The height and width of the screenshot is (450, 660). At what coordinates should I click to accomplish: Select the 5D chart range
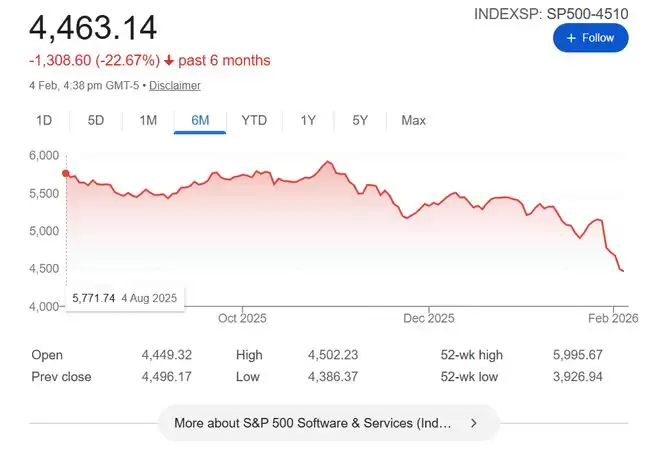pos(96,121)
